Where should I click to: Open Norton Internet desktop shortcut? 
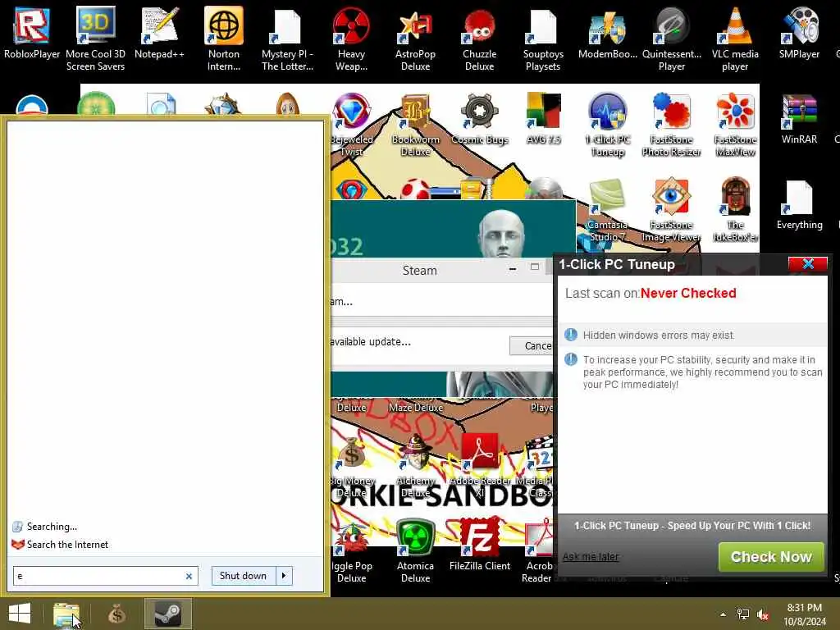(224, 39)
